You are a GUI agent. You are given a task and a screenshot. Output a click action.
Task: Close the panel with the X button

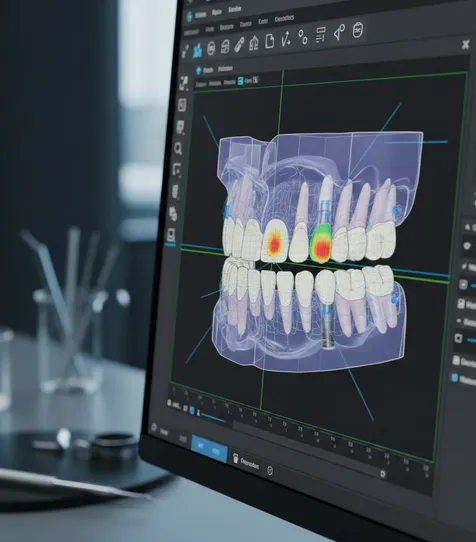coord(465,44)
